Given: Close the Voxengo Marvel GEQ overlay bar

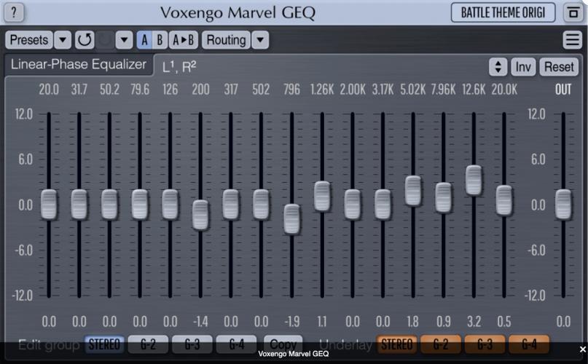Looking at the screenshot, I should [x=582, y=349].
